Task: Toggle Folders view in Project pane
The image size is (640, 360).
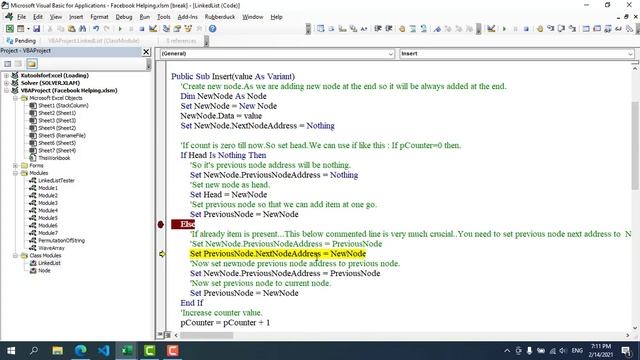Action: 32,64
